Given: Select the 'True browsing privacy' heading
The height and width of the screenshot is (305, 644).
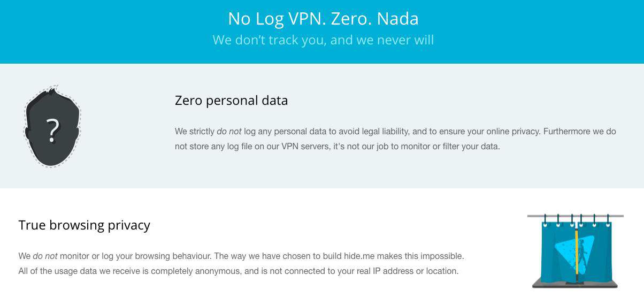Looking at the screenshot, I should pos(84,225).
